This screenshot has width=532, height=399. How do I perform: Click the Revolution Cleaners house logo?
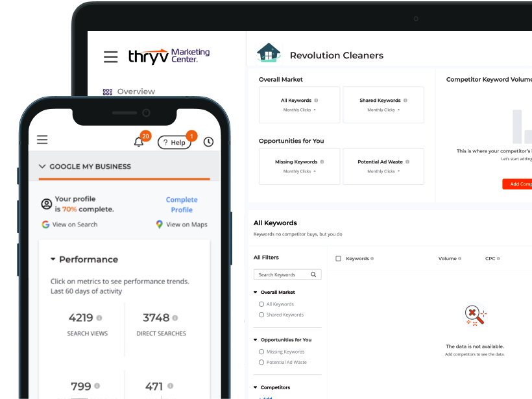click(x=269, y=53)
